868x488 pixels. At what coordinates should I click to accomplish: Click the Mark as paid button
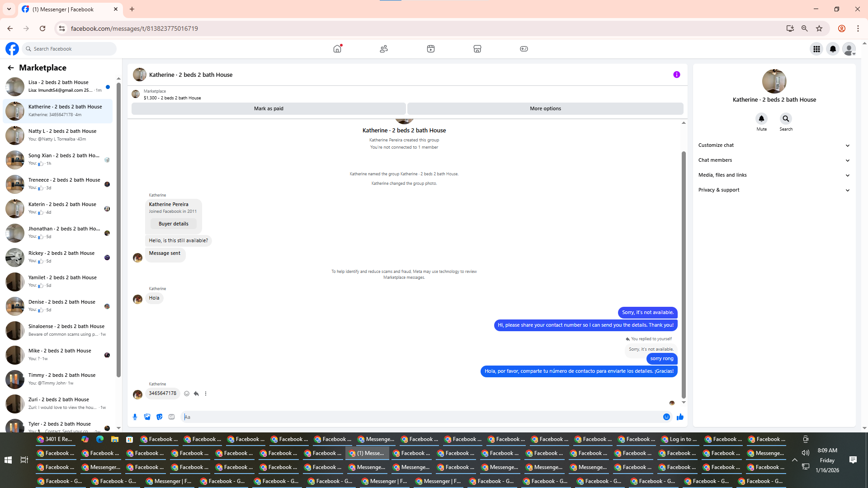pyautogui.click(x=269, y=108)
